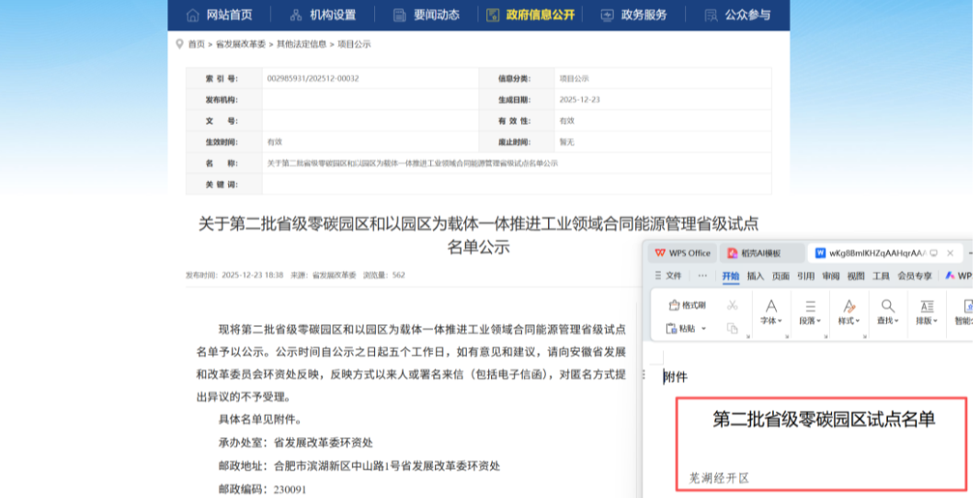The image size is (980, 498).
Task: Click the title 第二批省级零碳园区试点名单
Action: [x=824, y=419]
